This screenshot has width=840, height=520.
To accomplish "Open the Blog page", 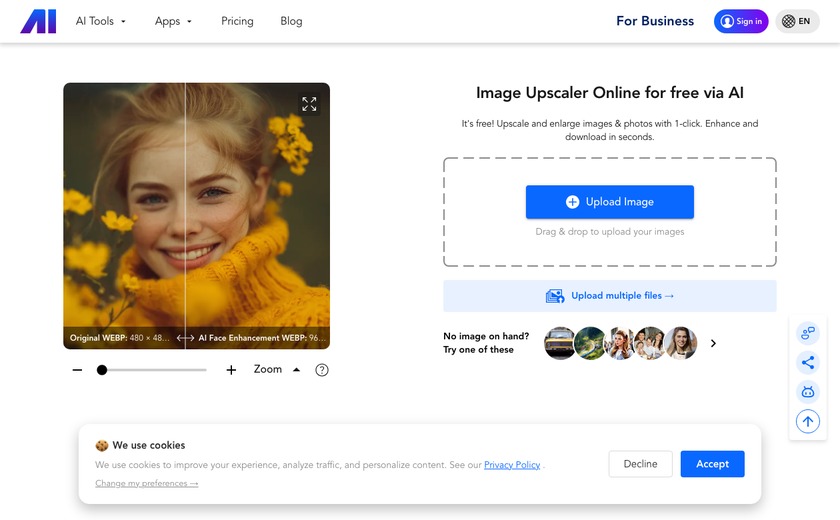I will point(291,21).
